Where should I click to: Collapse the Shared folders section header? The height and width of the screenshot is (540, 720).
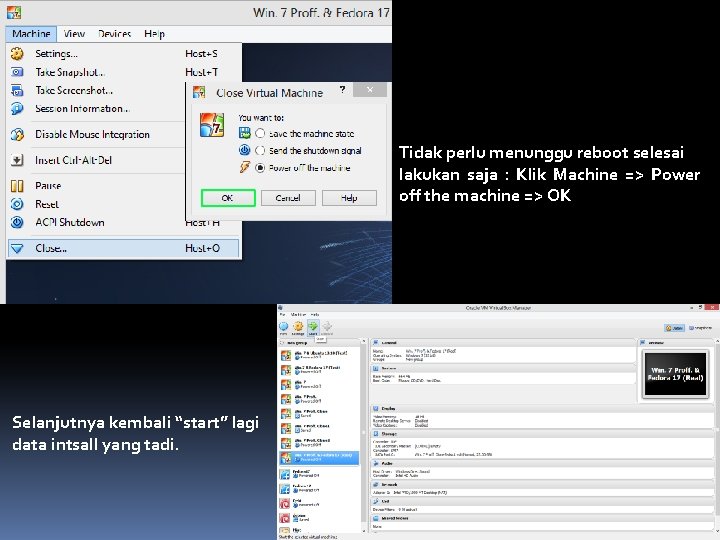pyautogui.click(x=542, y=518)
